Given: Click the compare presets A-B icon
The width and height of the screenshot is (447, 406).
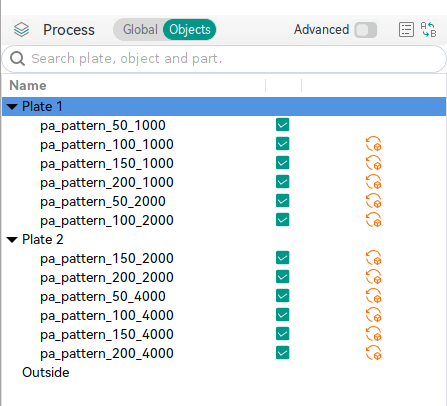Looking at the screenshot, I should [428, 30].
